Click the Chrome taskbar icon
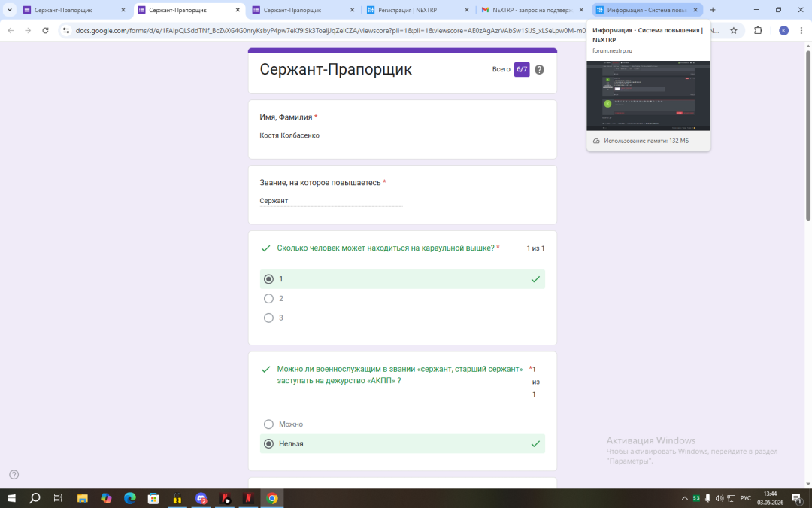812x508 pixels. click(x=272, y=498)
